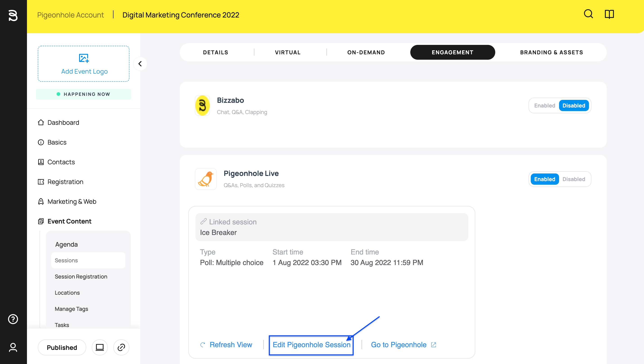Open the help question mark icon

pos(13,319)
